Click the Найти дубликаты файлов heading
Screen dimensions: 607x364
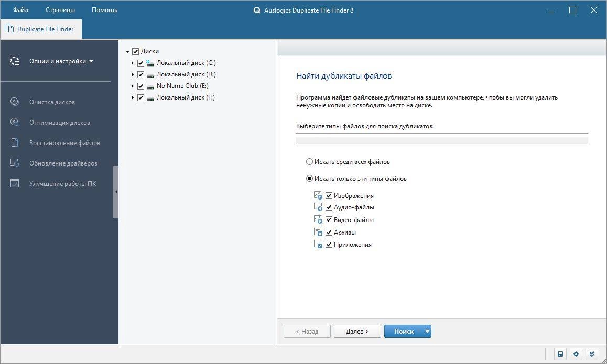[344, 76]
